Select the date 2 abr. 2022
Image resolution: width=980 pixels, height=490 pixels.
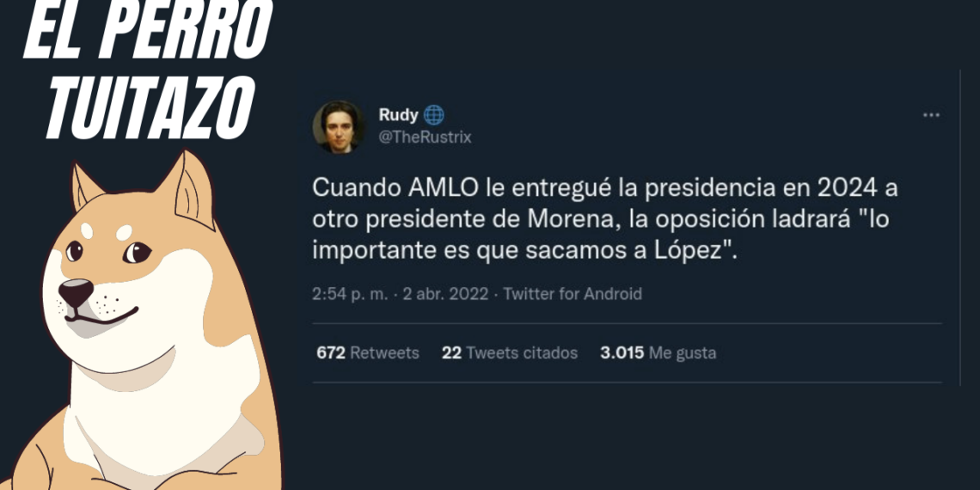[x=445, y=294]
